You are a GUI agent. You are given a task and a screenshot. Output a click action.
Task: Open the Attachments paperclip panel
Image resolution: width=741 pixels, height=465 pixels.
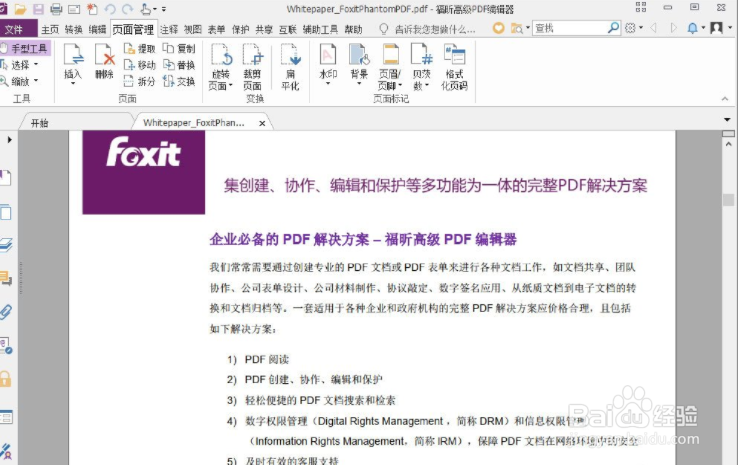point(6,312)
